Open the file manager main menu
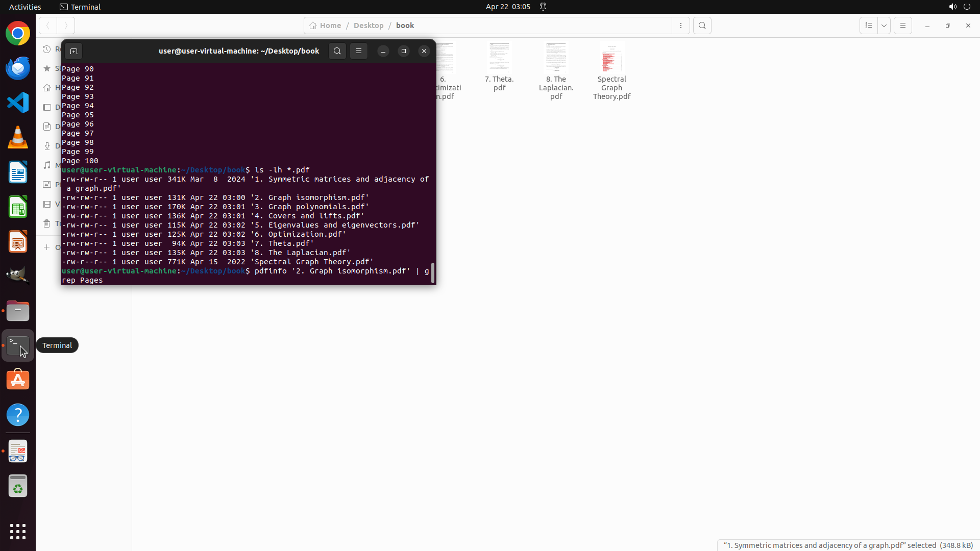Screen dimensions: 980x551 click(903, 26)
